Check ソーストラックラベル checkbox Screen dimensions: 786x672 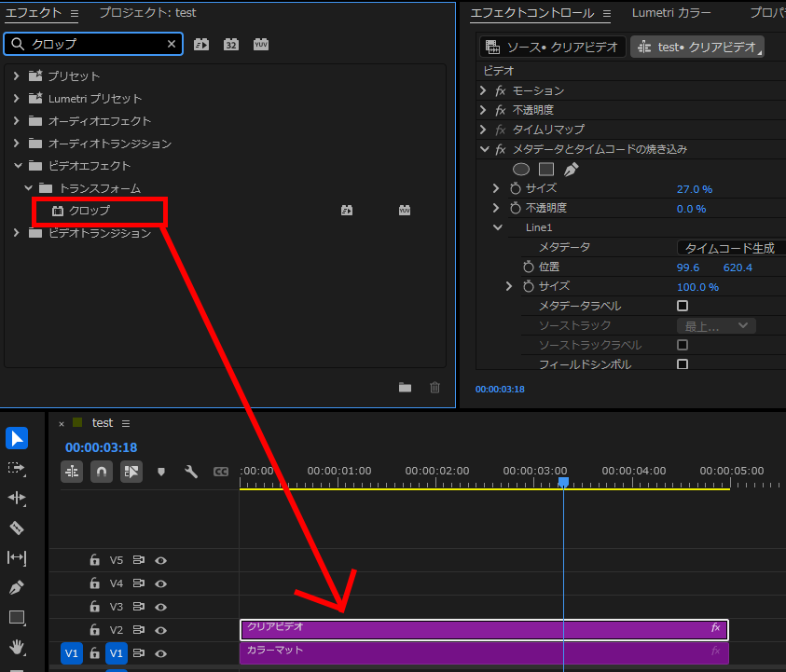tap(683, 345)
